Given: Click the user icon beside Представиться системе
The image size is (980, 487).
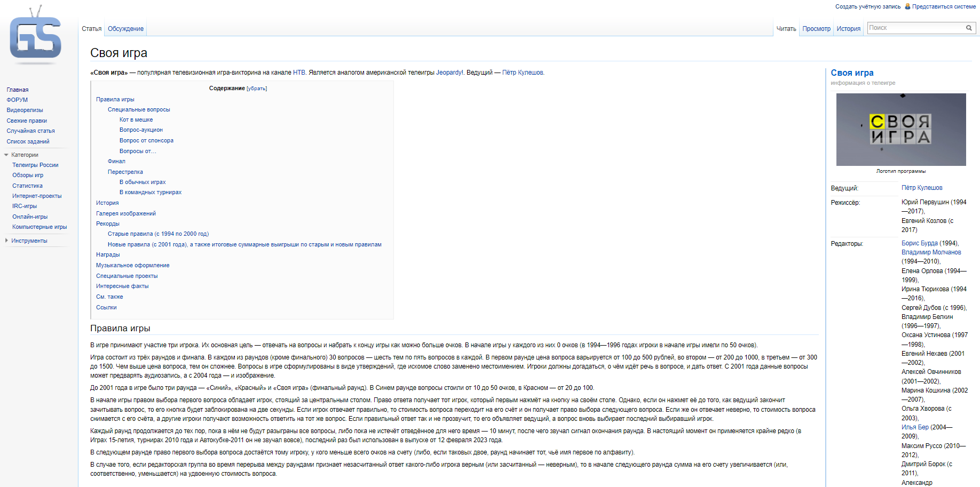Looking at the screenshot, I should (x=907, y=6).
